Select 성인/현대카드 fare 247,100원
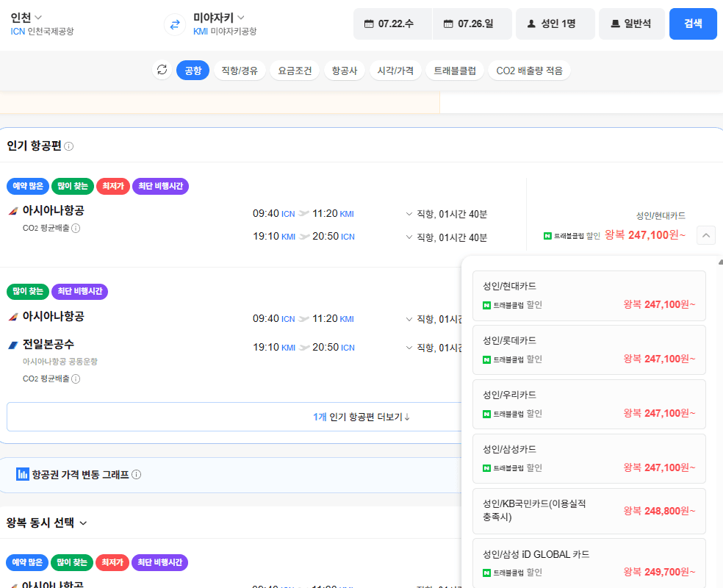The width and height of the screenshot is (723, 588). pyautogui.click(x=589, y=295)
